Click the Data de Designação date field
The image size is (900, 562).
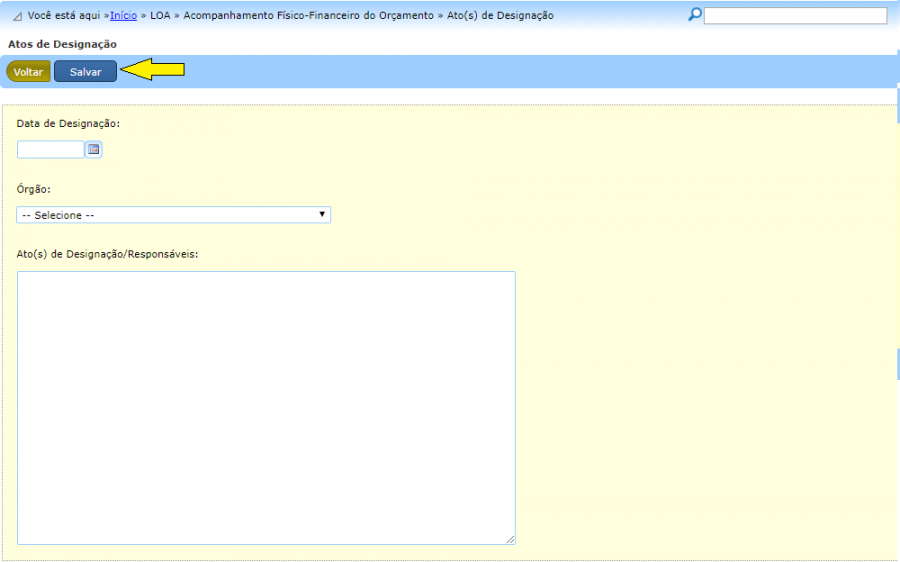[x=51, y=150]
